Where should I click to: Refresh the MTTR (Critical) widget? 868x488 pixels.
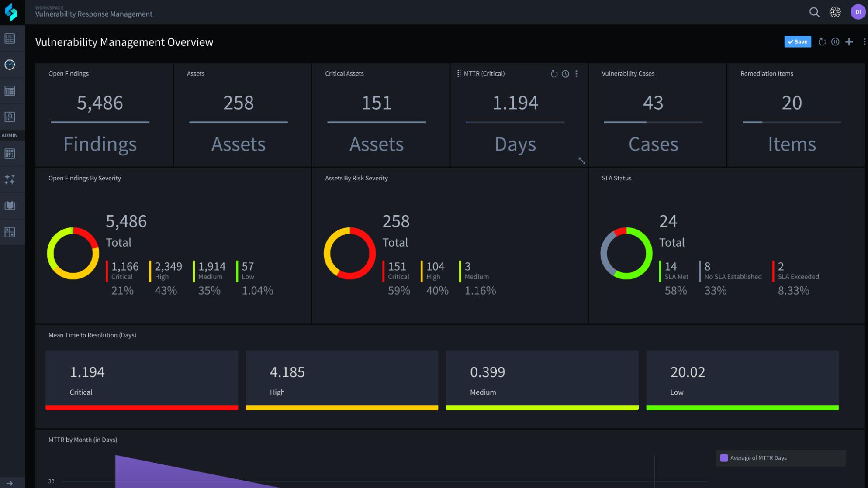click(554, 74)
